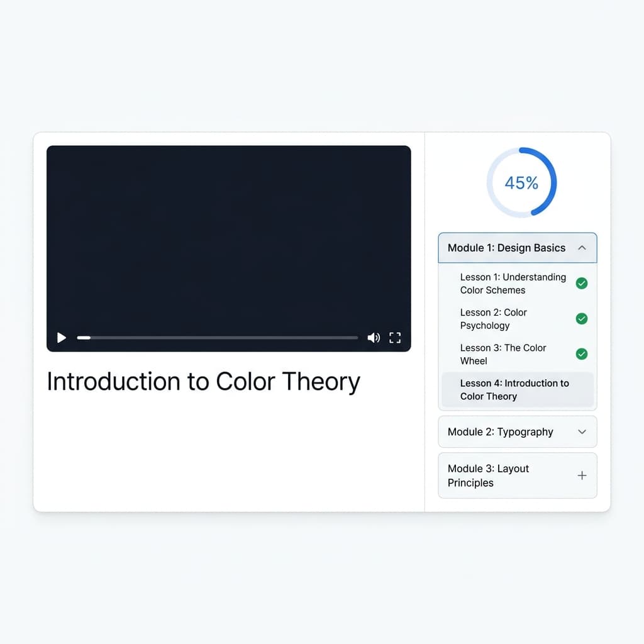Expand Module 3 with the plus icon
The width and height of the screenshot is (644, 644).
point(582,475)
